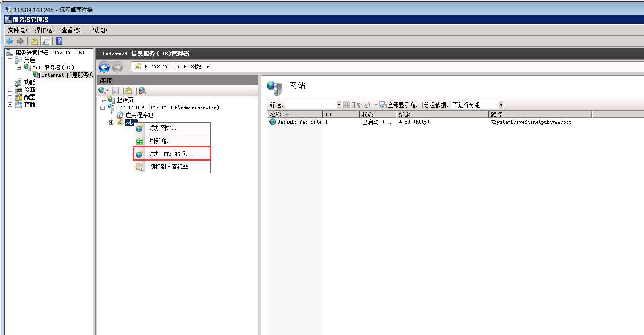Click the Add Website menu icon

pos(140,128)
